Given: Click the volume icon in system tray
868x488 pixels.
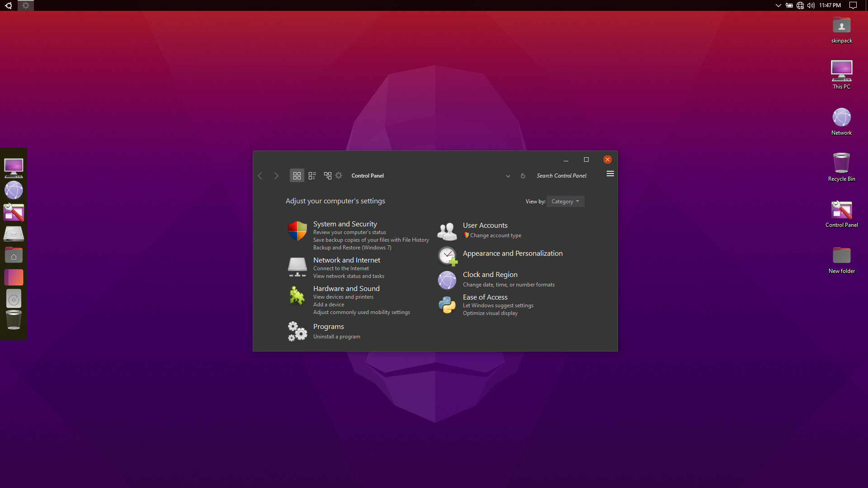Looking at the screenshot, I should coord(811,5).
